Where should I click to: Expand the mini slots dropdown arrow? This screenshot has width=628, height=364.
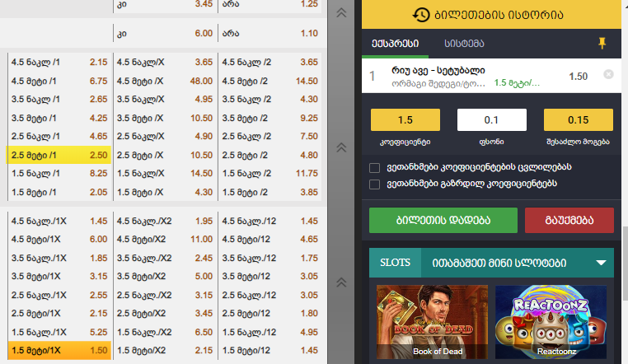pyautogui.click(x=601, y=263)
